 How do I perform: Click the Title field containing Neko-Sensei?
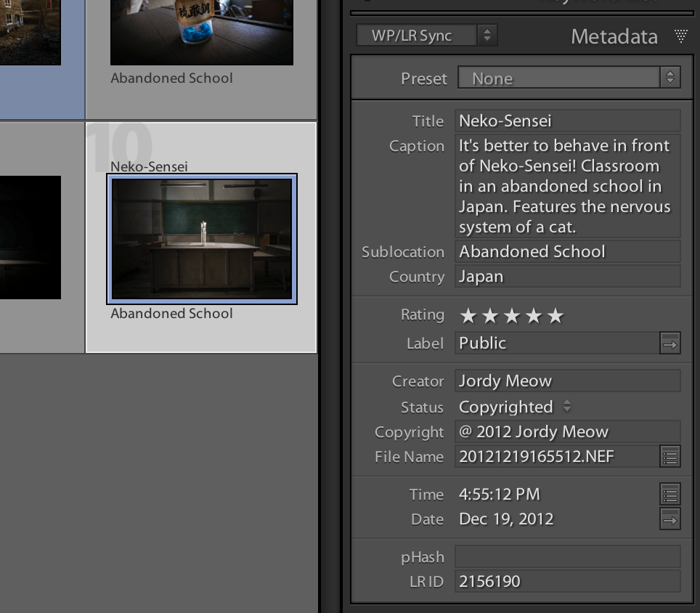click(568, 121)
